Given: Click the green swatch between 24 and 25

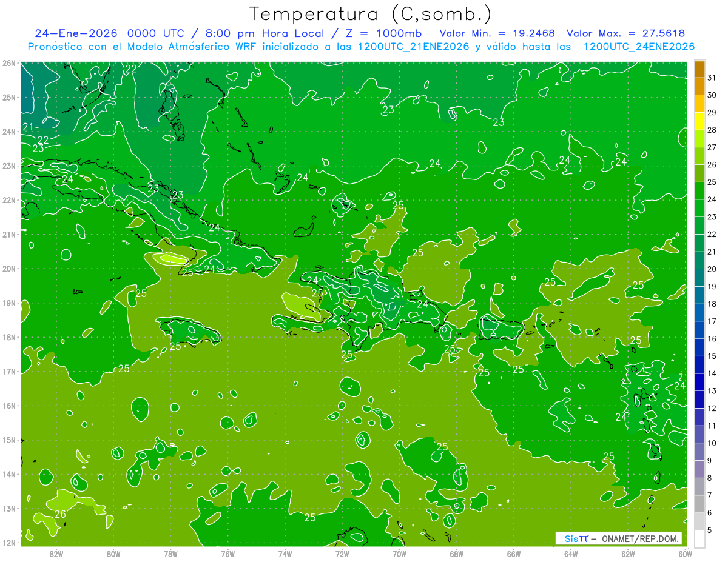Looking at the screenshot, I should pyautogui.click(x=699, y=191).
